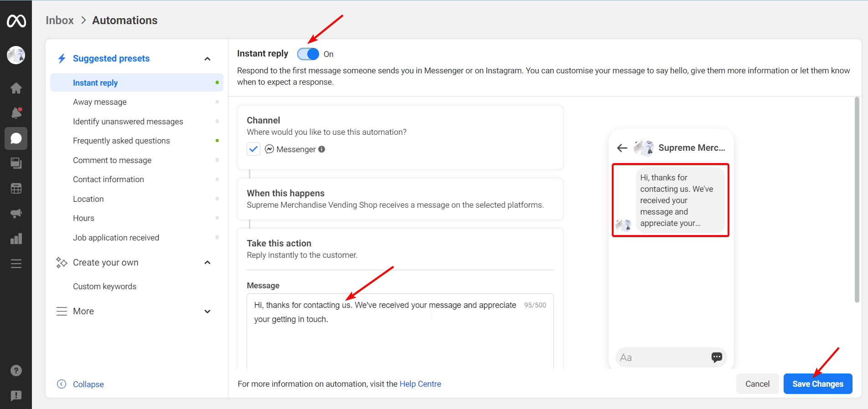Collapse the Create your own section
Image resolution: width=868 pixels, height=409 pixels.
coord(207,262)
